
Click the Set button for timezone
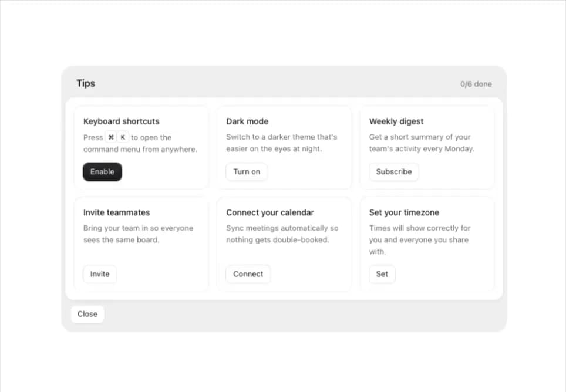(382, 274)
